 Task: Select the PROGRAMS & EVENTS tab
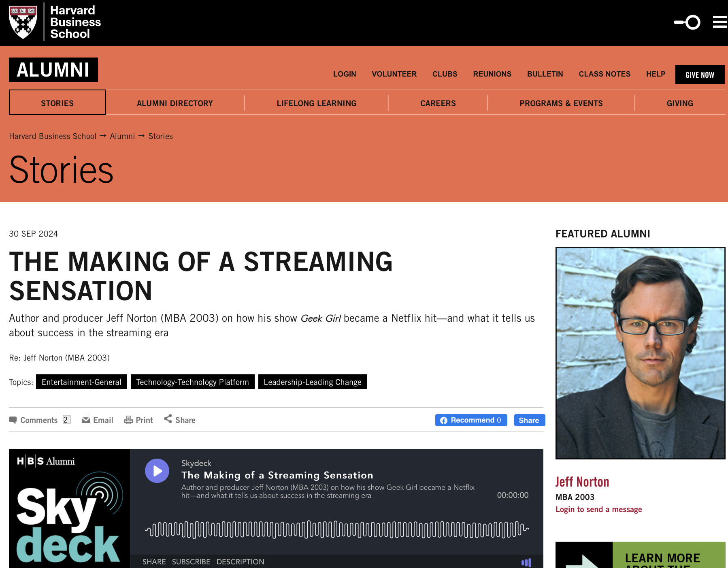(561, 103)
